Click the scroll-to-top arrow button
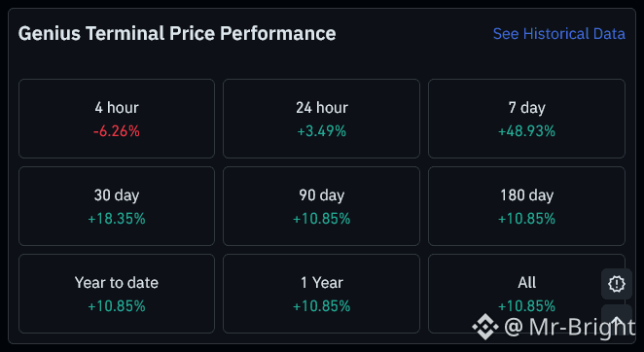Image resolution: width=644 pixels, height=352 pixels. (617, 319)
